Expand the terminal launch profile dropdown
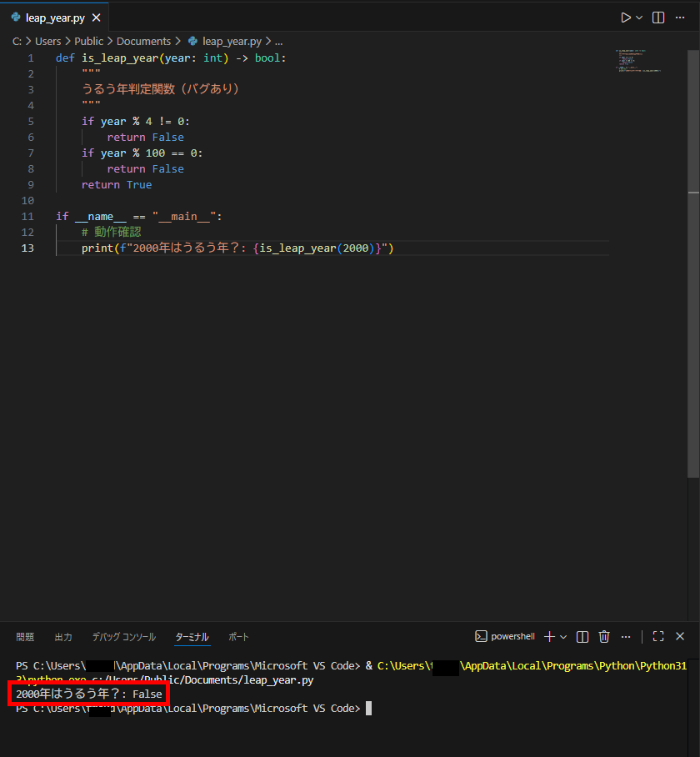Viewport: 700px width, 757px height. 563,637
